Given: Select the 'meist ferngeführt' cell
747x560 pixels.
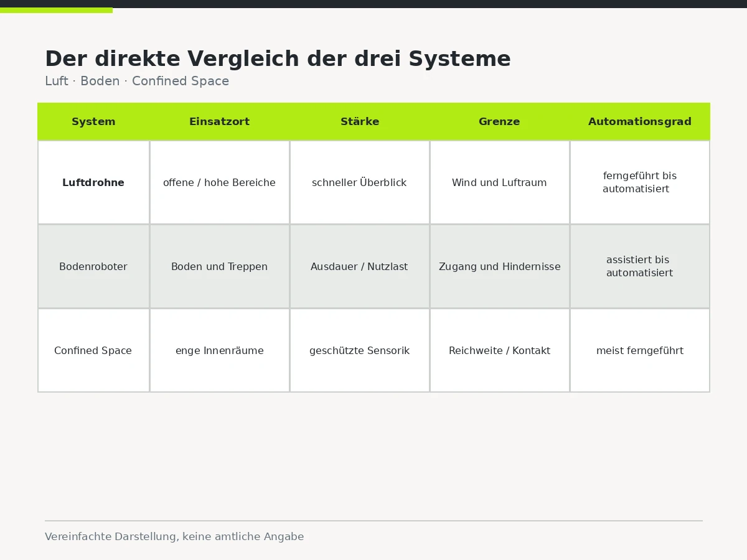Looking at the screenshot, I should 640,350.
